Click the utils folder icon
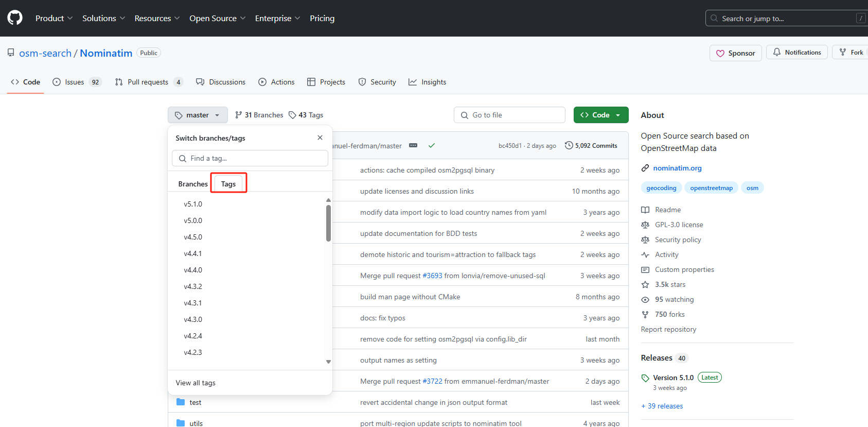 click(x=181, y=423)
